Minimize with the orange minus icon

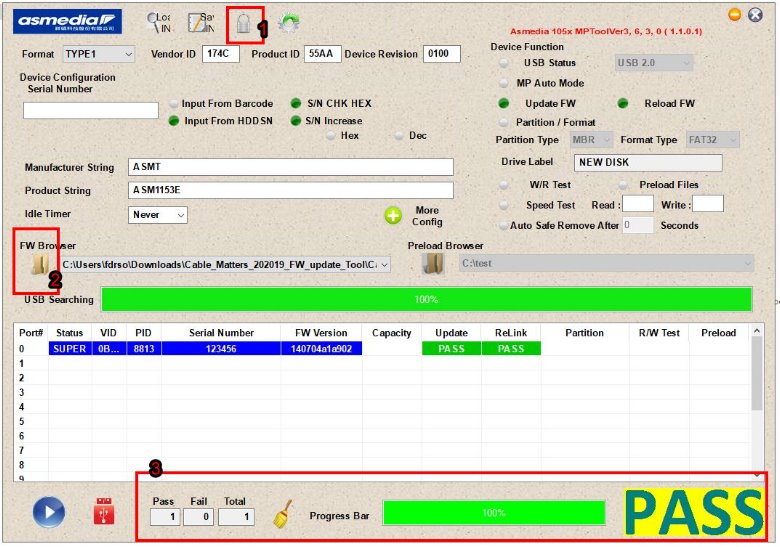(x=734, y=15)
